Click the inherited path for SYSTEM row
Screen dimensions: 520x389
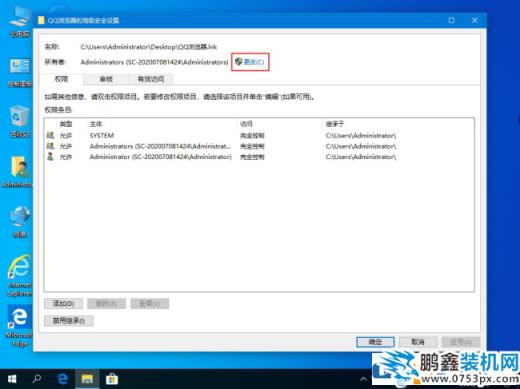361,135
